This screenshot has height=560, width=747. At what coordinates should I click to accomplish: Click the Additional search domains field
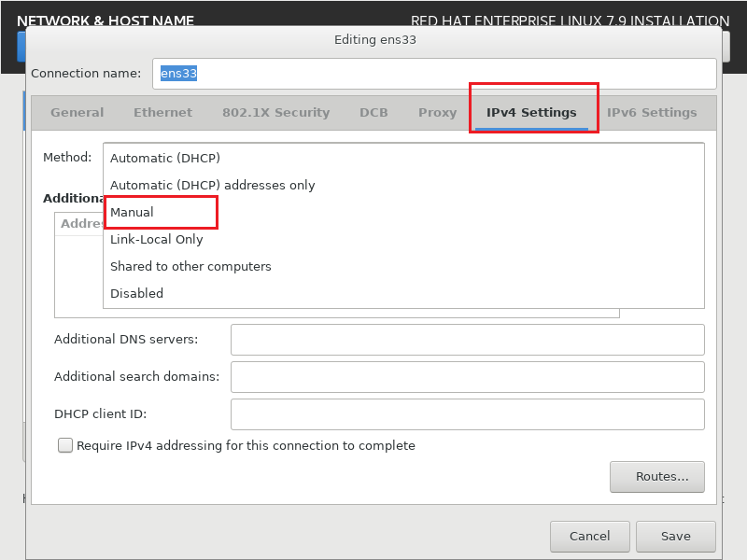[x=468, y=377]
